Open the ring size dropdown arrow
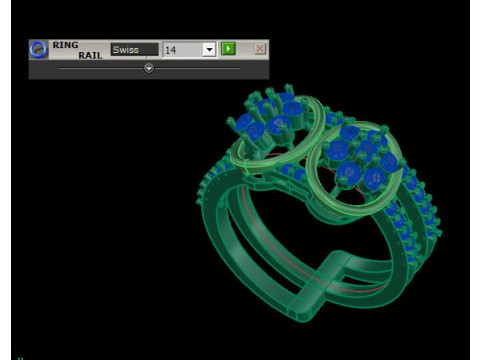480x360 pixels. coord(209,50)
